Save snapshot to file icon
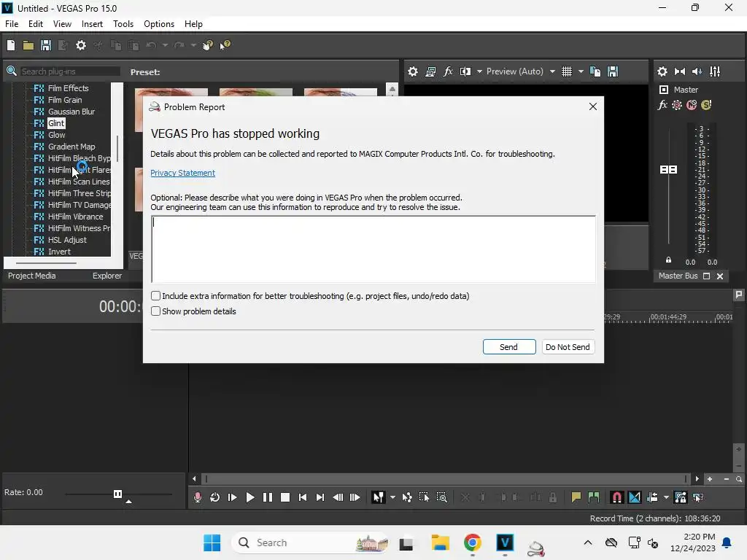The image size is (747, 560). click(x=613, y=71)
